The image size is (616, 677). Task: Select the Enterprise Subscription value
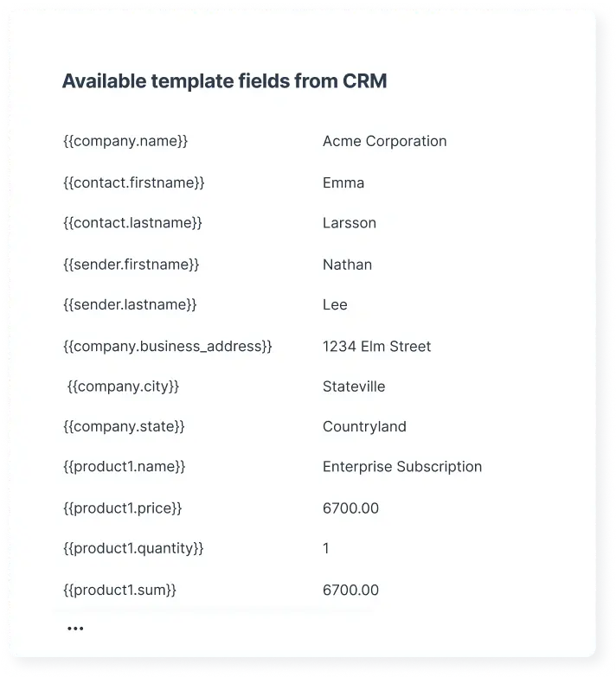click(402, 467)
